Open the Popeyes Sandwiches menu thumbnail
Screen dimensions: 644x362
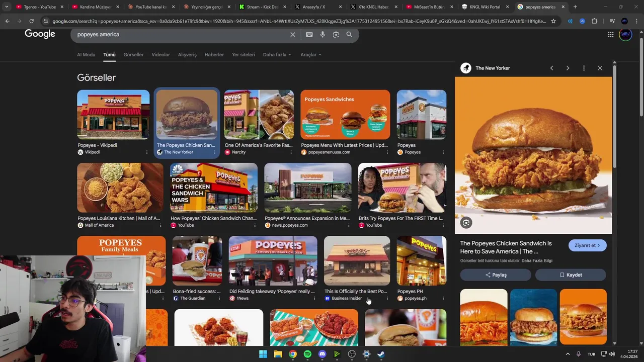tap(345, 115)
